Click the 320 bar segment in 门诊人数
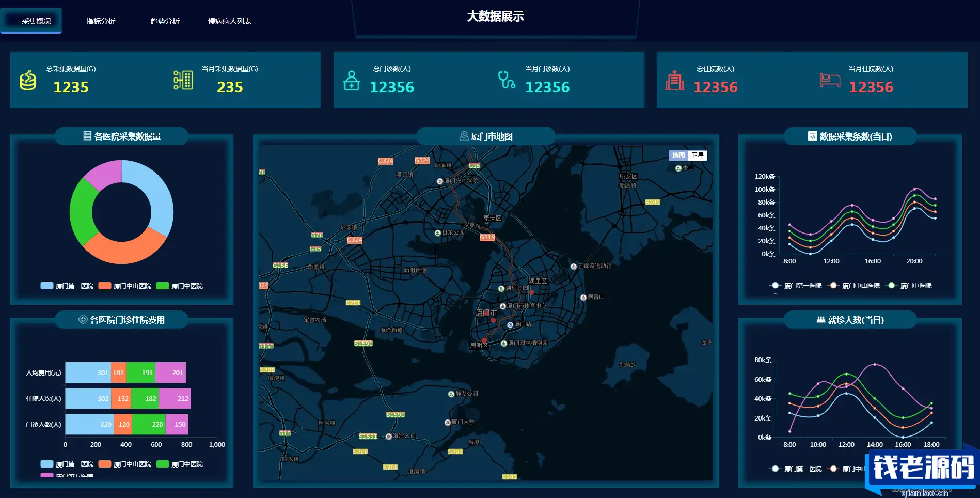This screenshot has height=498, width=980. click(x=90, y=424)
